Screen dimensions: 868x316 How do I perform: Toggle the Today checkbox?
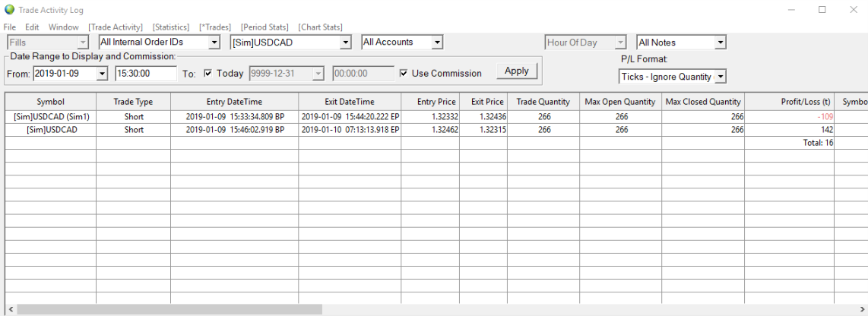click(x=208, y=73)
